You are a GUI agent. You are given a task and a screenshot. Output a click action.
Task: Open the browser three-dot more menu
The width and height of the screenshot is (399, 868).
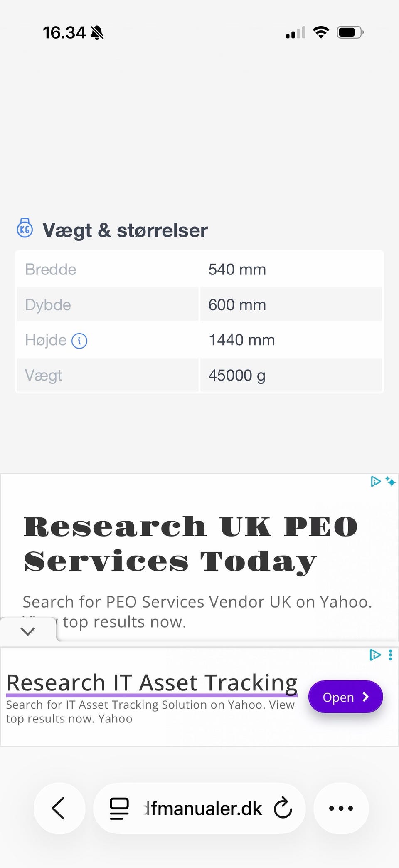pyautogui.click(x=341, y=808)
